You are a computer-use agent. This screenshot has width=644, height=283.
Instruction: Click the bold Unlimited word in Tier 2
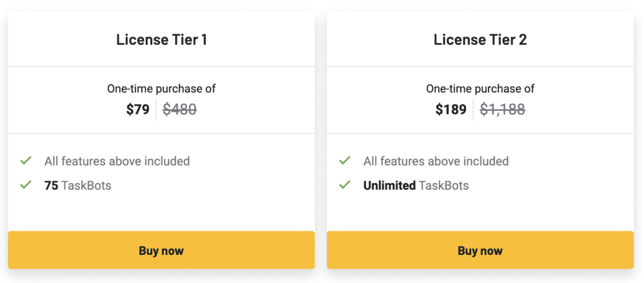[389, 186]
